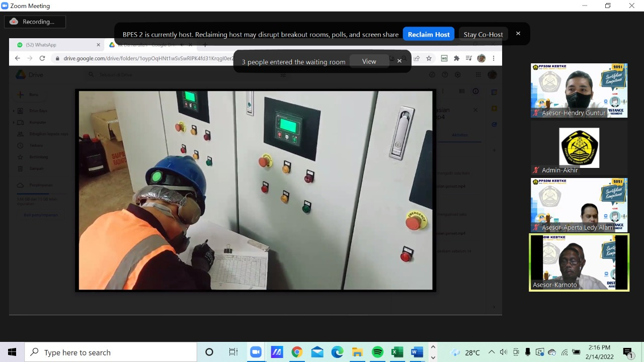
Task: Reload the shared browser page
Action: pos(42,58)
